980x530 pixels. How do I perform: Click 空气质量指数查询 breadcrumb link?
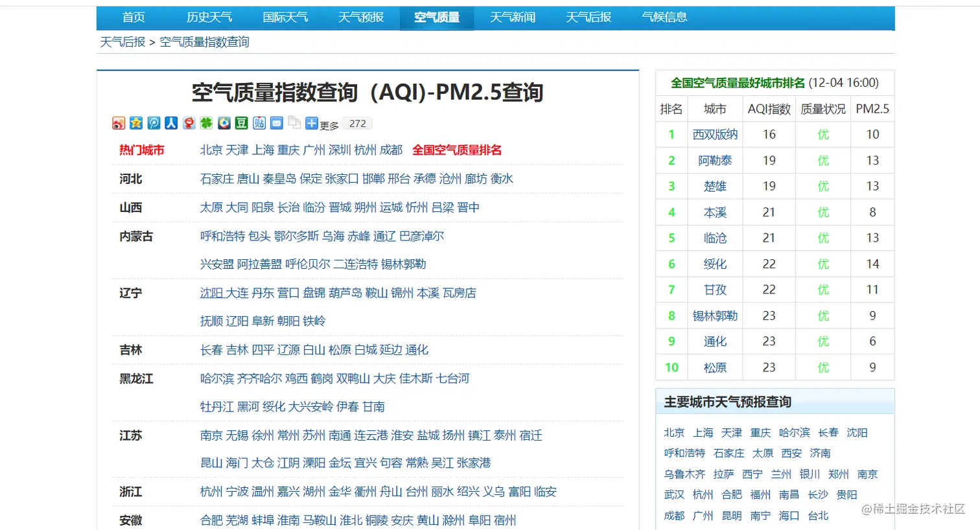[204, 42]
